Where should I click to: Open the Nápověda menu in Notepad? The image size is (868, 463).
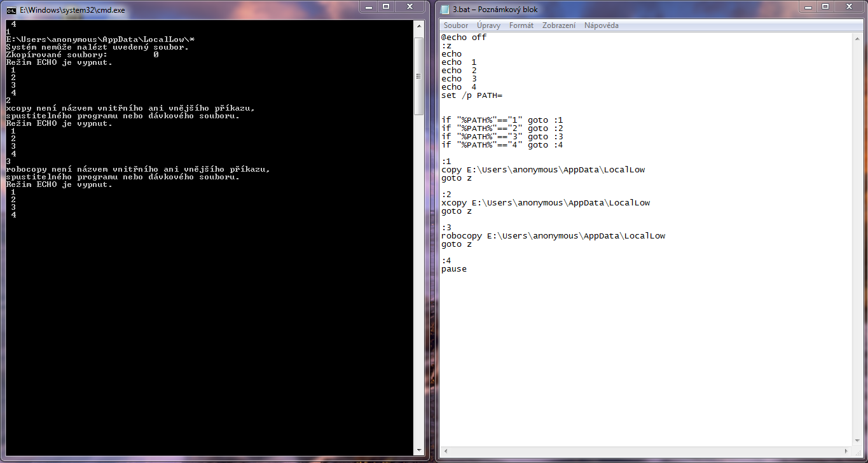[x=602, y=25]
